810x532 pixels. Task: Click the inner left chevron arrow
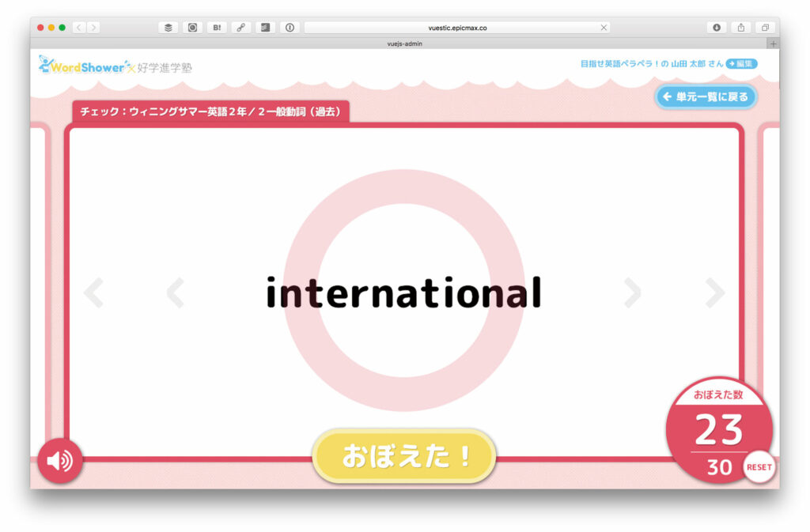click(176, 292)
